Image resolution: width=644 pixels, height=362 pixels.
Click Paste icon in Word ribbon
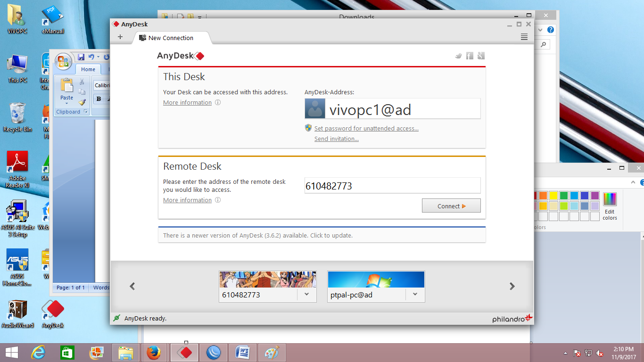point(66,85)
